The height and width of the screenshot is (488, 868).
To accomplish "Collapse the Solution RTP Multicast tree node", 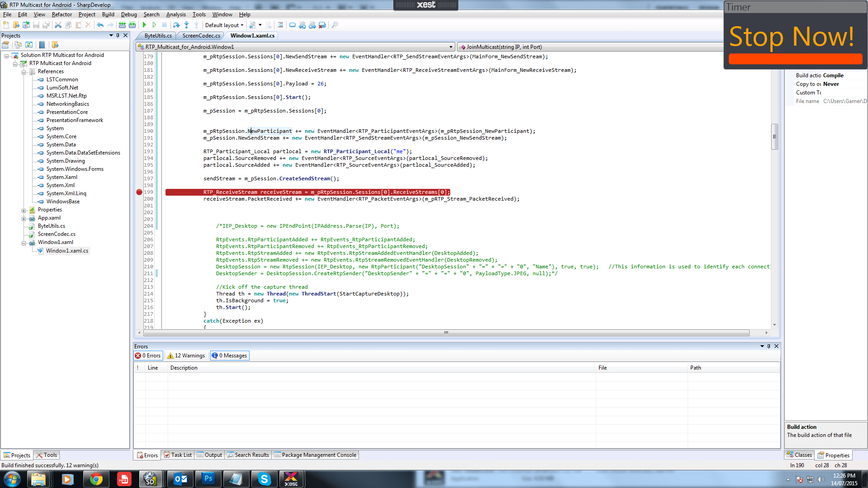I will (7, 56).
